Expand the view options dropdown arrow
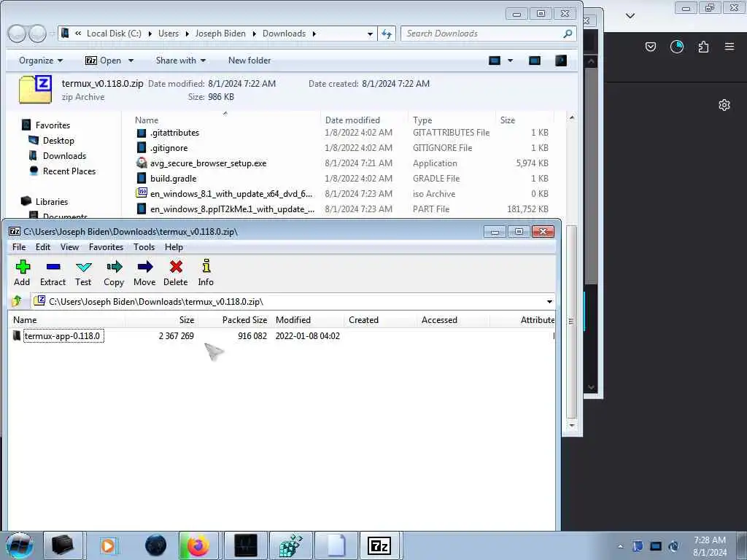This screenshot has width=747, height=560. click(x=510, y=61)
